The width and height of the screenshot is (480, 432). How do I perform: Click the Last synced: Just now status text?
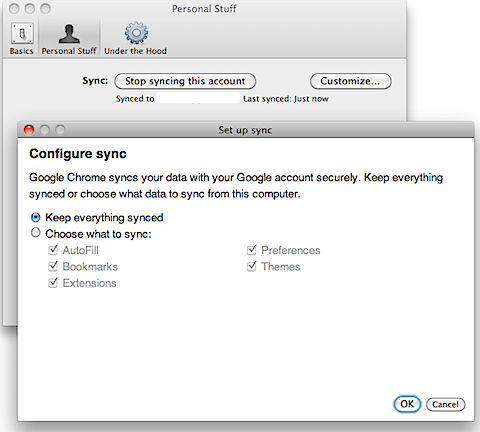(286, 99)
